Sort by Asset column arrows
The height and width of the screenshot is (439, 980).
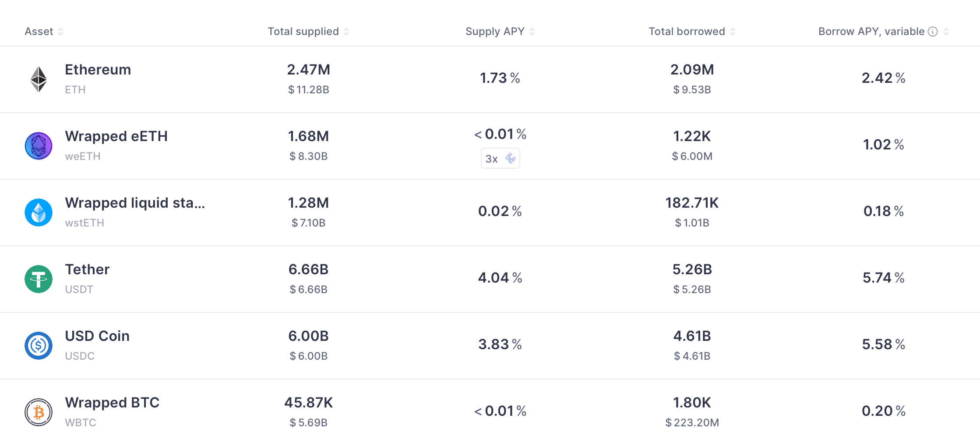tap(60, 32)
